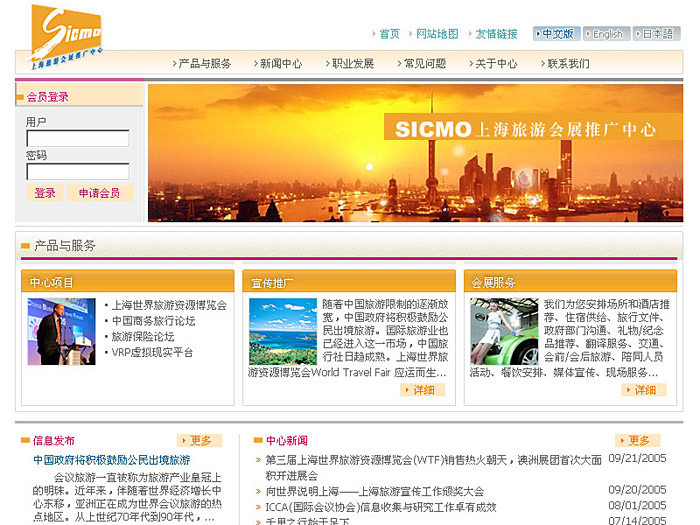Click the date 09/21/2005
Screen dimensions: 700x525
click(637, 458)
